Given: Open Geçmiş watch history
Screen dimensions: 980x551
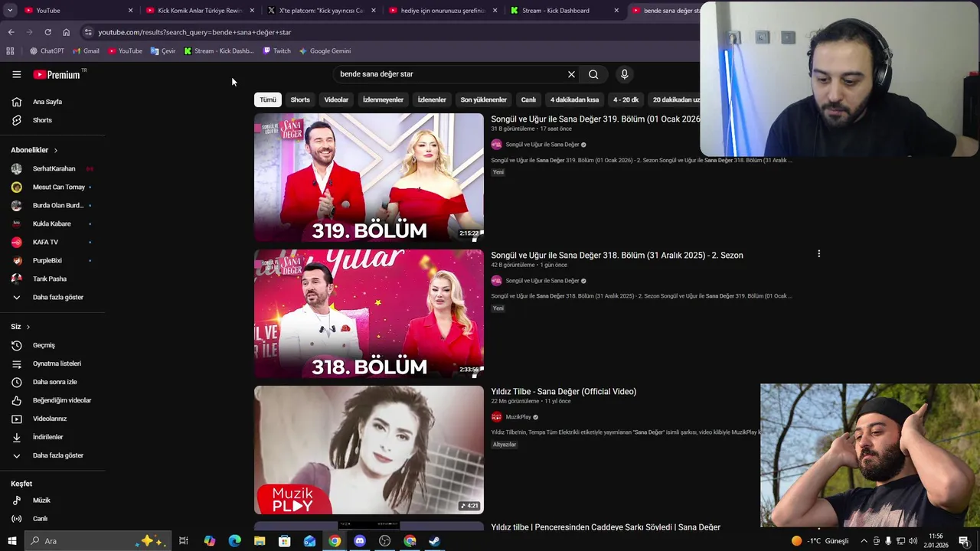Looking at the screenshot, I should tap(44, 345).
